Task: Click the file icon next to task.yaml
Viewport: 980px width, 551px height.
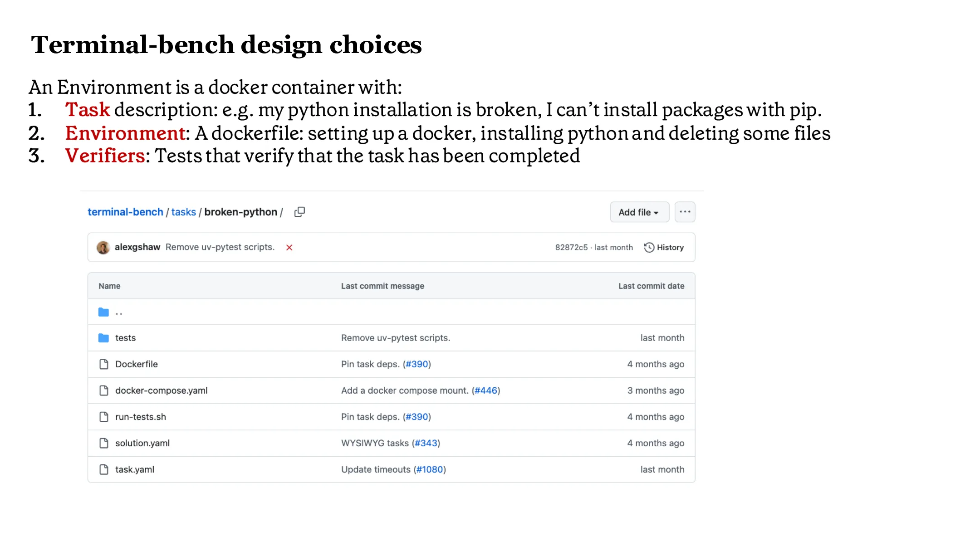Action: (104, 469)
